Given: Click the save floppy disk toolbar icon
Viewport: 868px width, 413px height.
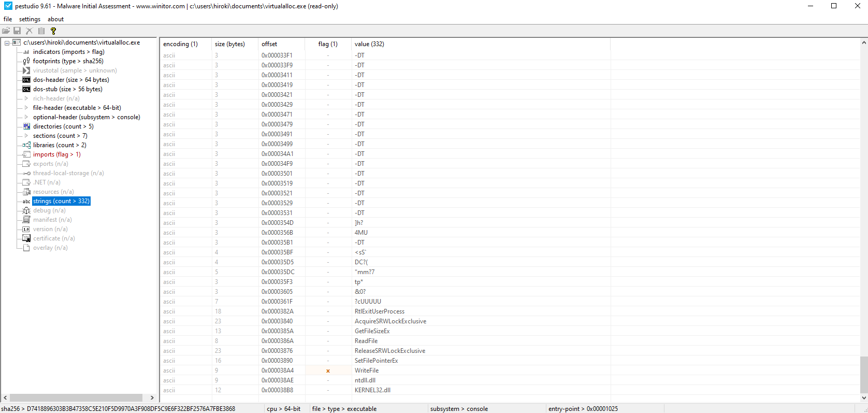Looking at the screenshot, I should click(17, 31).
